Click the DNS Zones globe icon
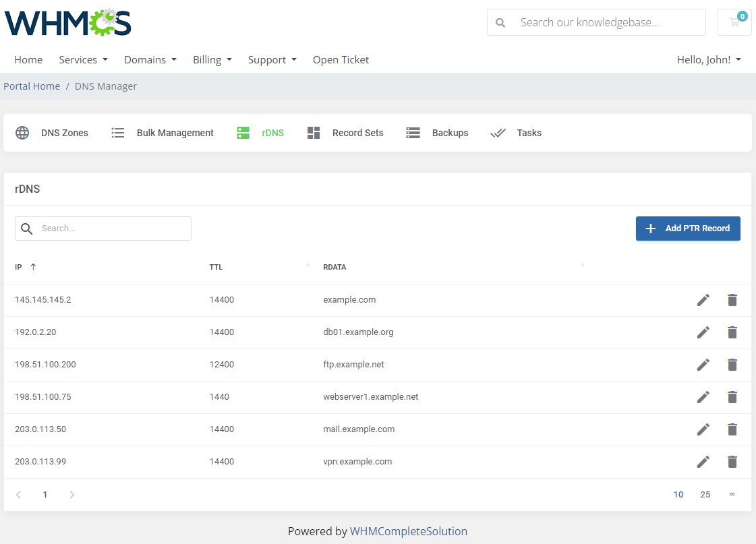 click(x=22, y=133)
